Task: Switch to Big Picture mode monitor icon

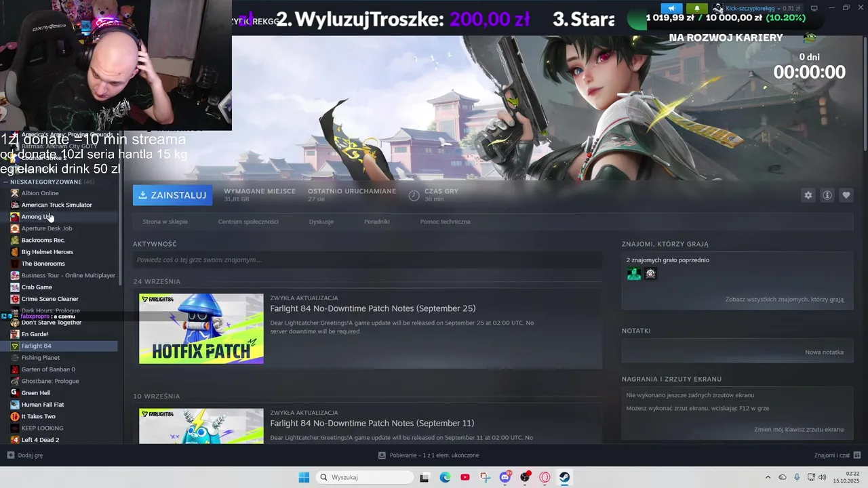Action: tap(814, 8)
